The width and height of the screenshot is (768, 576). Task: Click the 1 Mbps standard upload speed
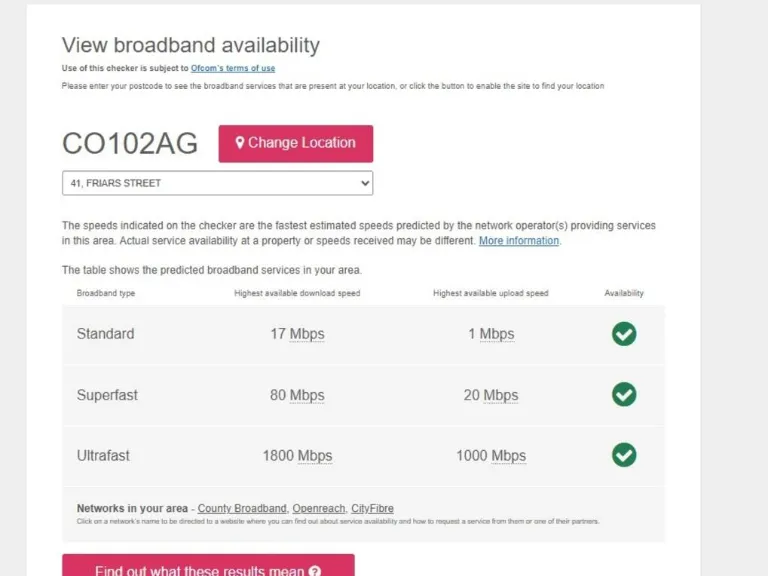point(491,334)
